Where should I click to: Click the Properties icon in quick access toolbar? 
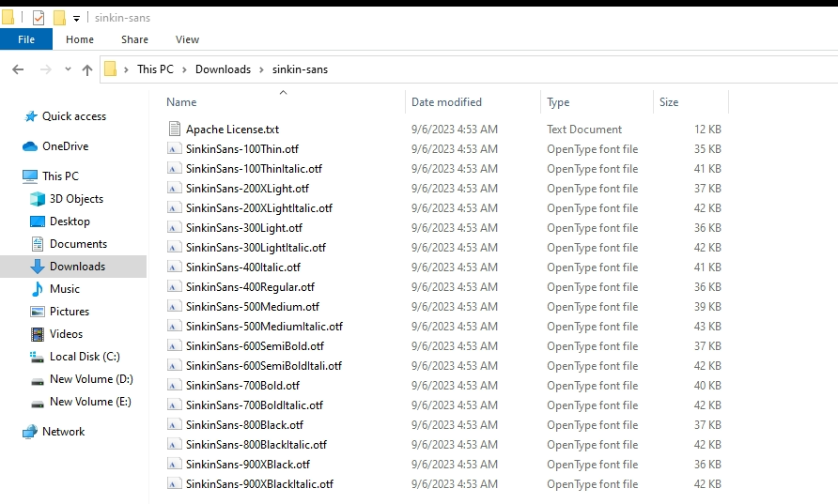point(39,18)
